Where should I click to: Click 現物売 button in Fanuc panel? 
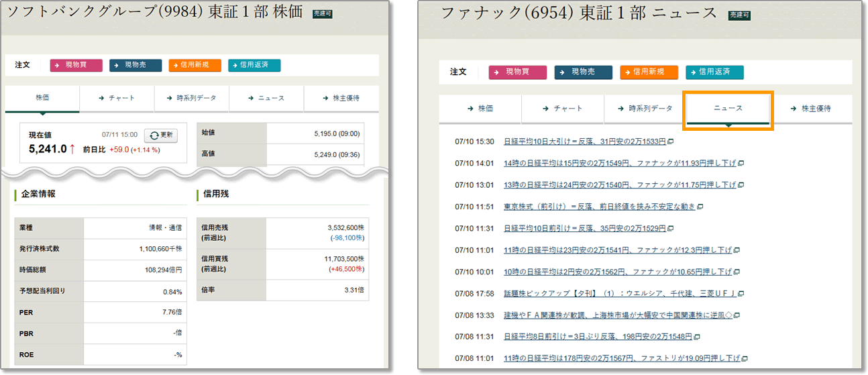point(584,72)
